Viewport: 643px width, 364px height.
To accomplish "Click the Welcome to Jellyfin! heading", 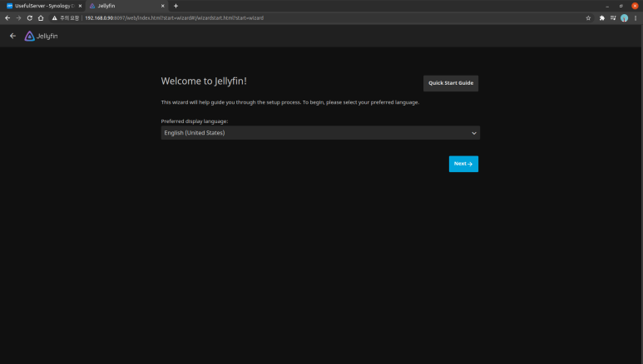I will [x=204, y=81].
